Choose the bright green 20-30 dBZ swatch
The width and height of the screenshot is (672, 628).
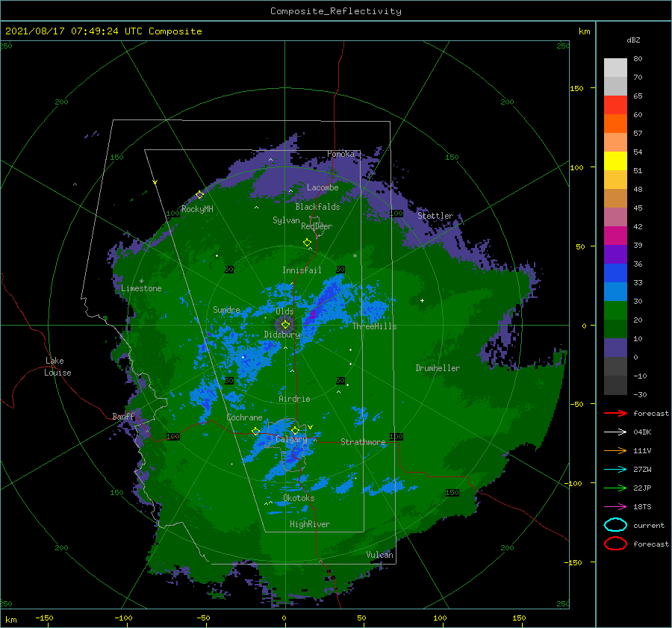(x=615, y=311)
